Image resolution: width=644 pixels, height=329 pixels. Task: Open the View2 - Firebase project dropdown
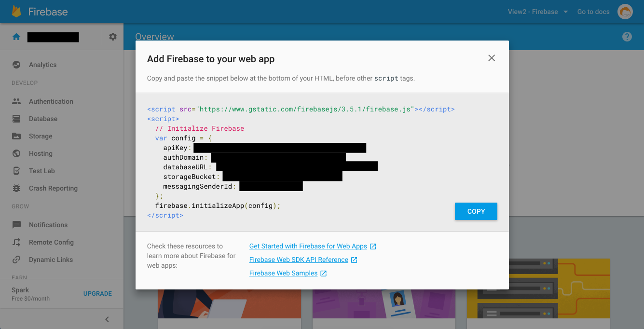[x=538, y=12]
